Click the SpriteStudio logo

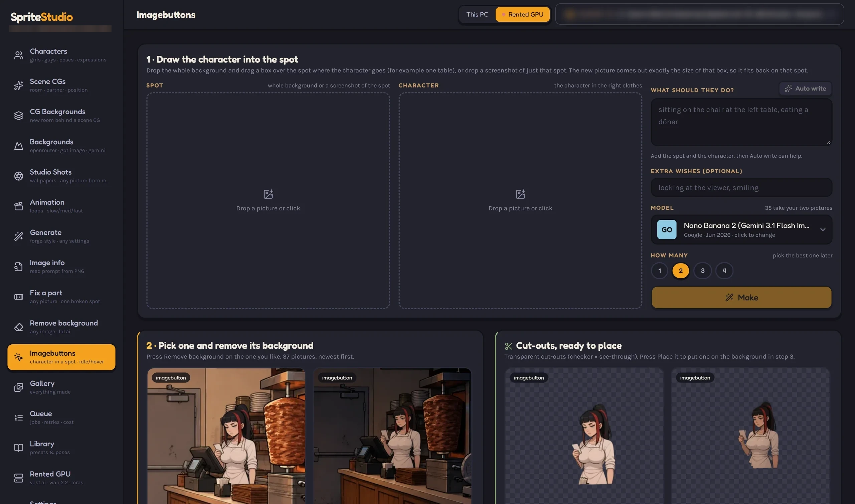[x=42, y=17]
